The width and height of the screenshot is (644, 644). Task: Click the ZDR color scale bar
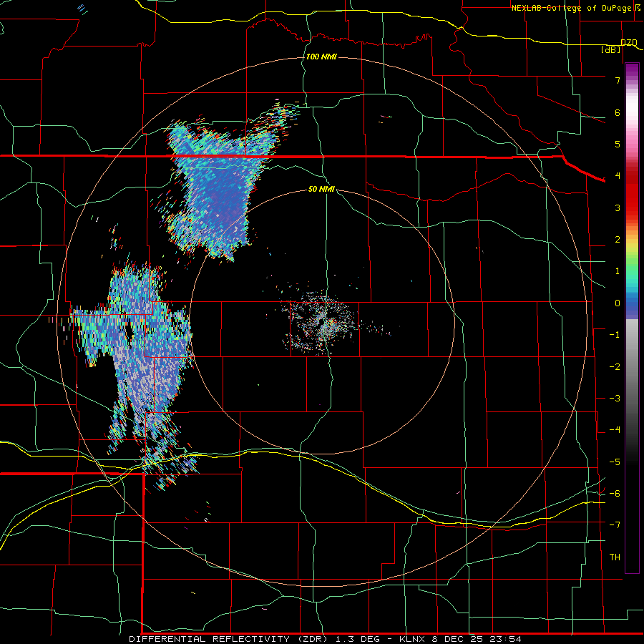[x=632, y=318]
